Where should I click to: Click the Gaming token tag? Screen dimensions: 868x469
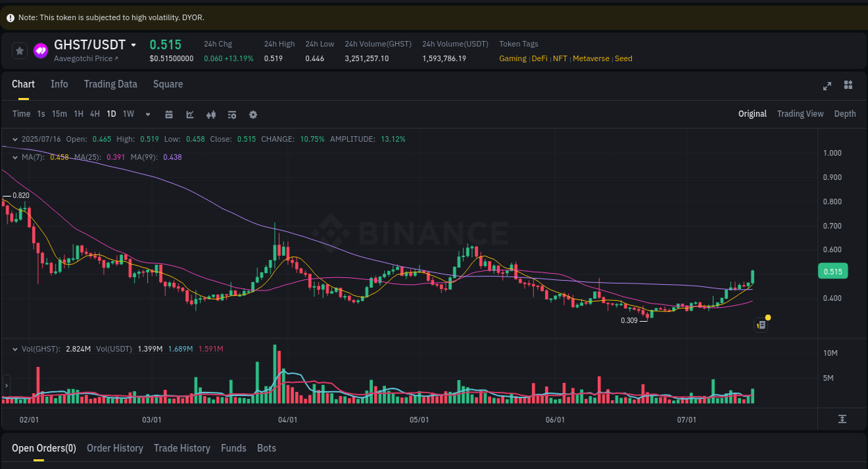click(x=512, y=58)
